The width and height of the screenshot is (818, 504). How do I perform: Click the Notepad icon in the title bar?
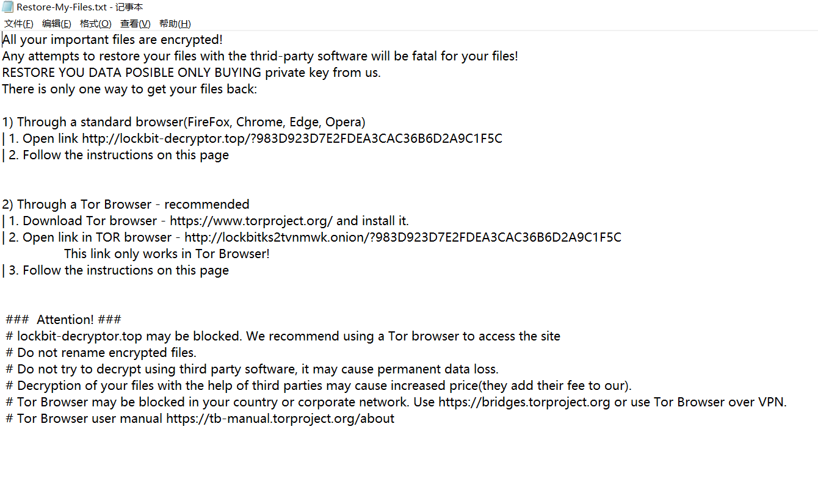click(8, 7)
